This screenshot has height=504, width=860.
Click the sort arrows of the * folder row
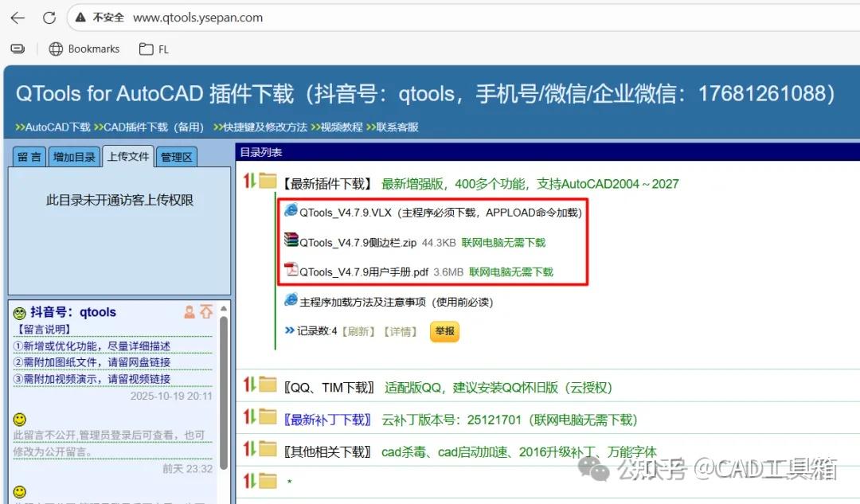(249, 481)
